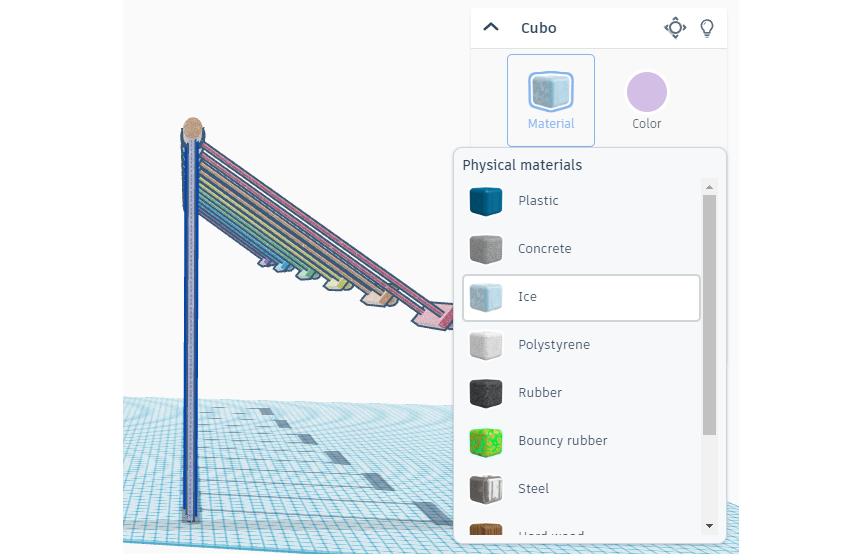Select the orange block under the ramp
This screenshot has width=862, height=554.
(x=378, y=298)
